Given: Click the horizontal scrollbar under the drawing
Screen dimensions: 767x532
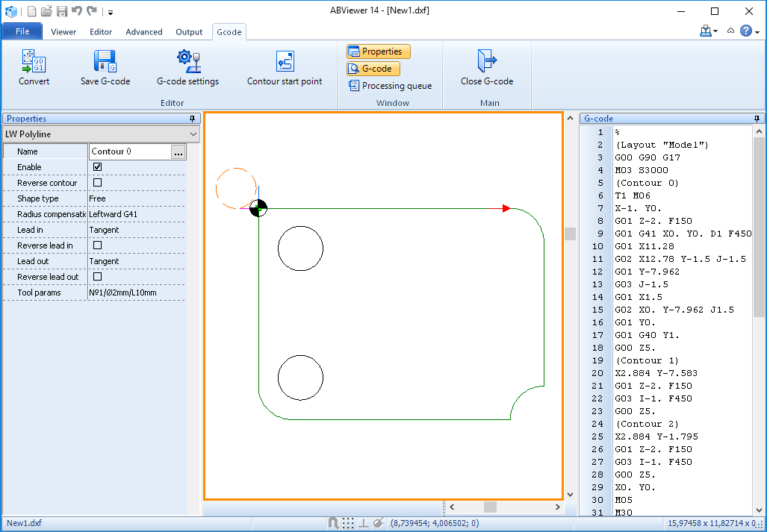Looking at the screenshot, I should (x=489, y=507).
